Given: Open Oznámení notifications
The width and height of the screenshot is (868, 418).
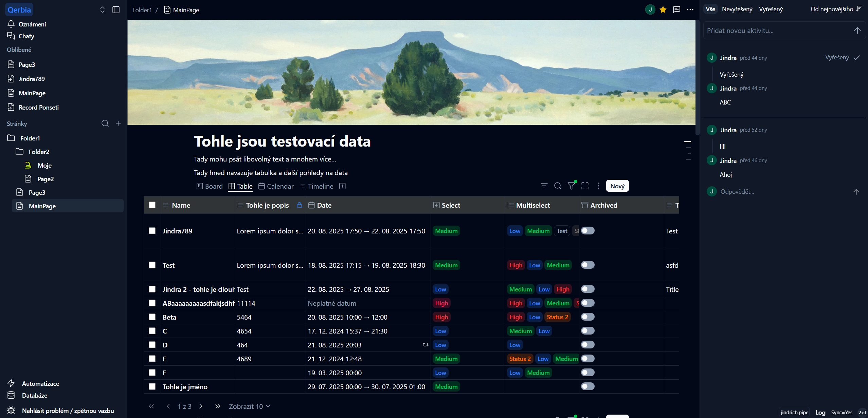Looking at the screenshot, I should [32, 24].
